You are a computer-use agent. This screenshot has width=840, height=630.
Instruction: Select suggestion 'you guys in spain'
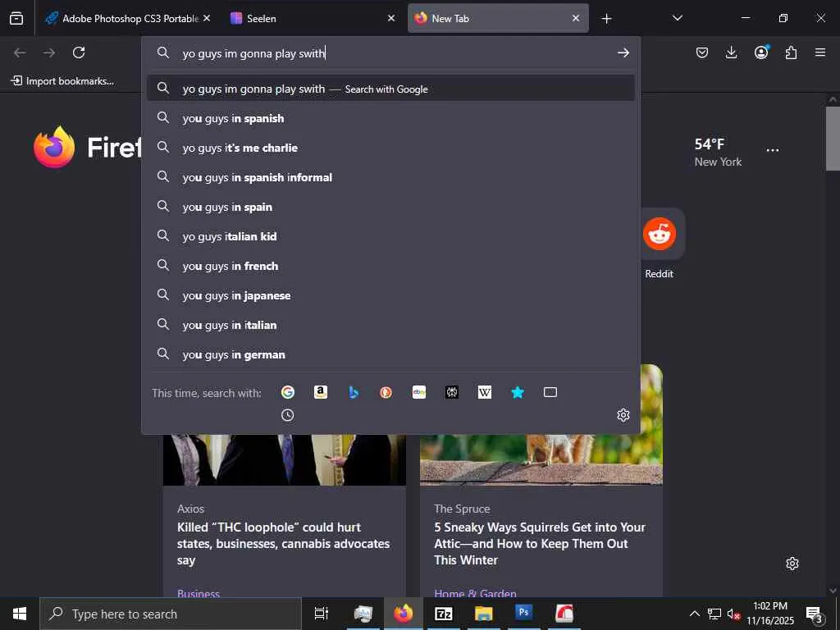pos(390,207)
